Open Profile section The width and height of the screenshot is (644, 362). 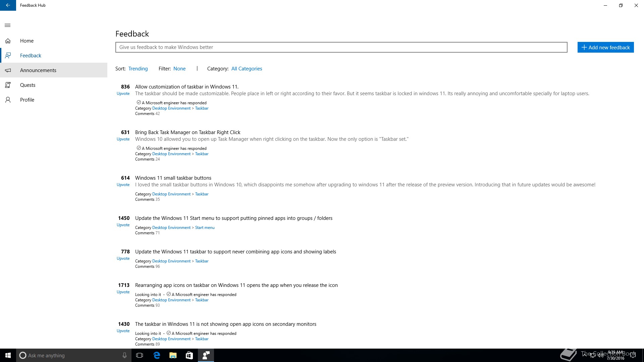[27, 100]
